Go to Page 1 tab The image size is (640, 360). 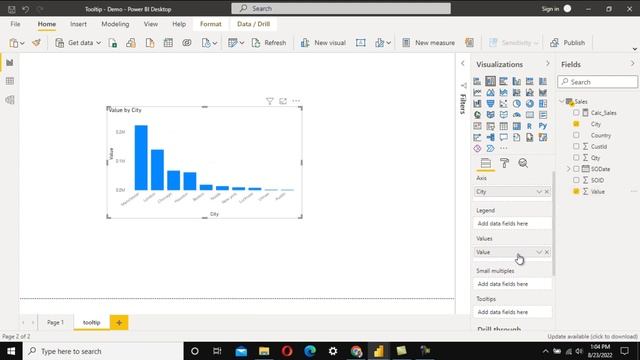(55, 322)
